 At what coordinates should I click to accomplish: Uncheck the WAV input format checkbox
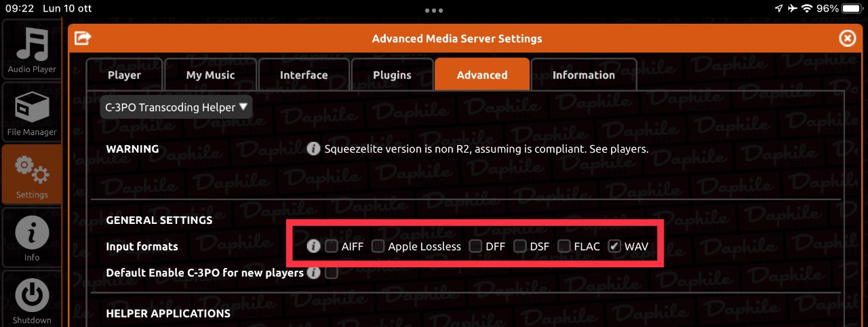tap(614, 246)
